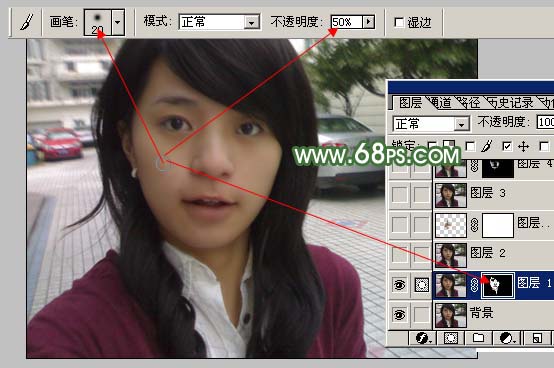
Task: Toggle lock image pixels checkbox by brush icon
Action: [470, 146]
